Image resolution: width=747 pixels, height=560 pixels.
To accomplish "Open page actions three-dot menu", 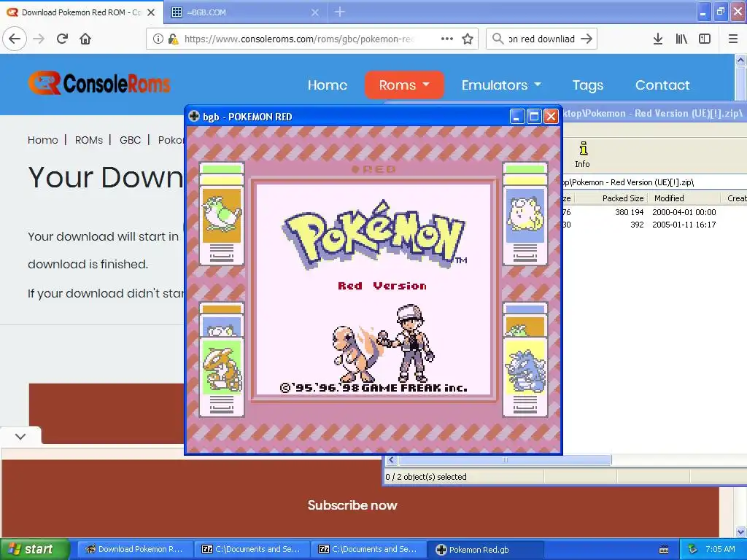I will tap(447, 39).
